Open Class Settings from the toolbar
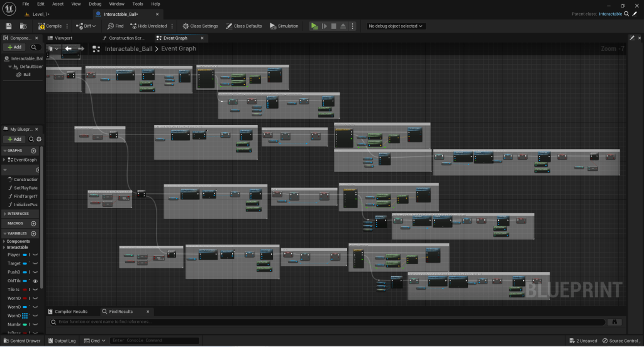 click(x=200, y=26)
